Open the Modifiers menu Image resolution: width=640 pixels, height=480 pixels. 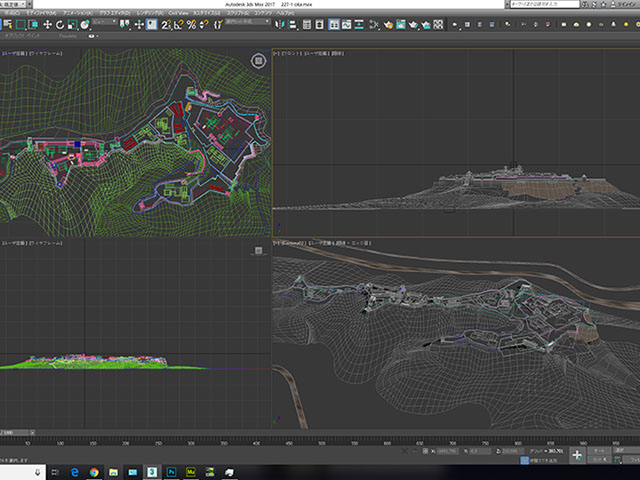tap(42, 13)
